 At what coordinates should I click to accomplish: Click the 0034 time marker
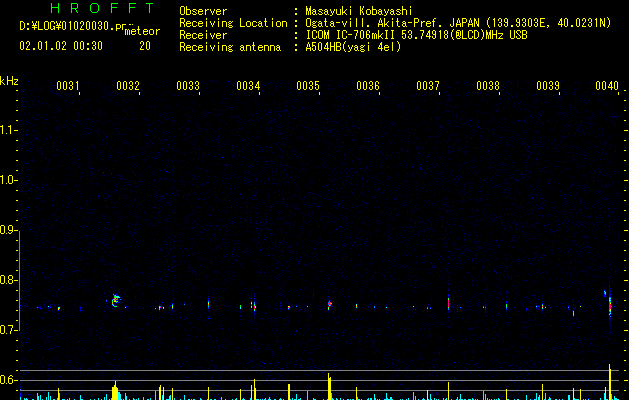248,86
